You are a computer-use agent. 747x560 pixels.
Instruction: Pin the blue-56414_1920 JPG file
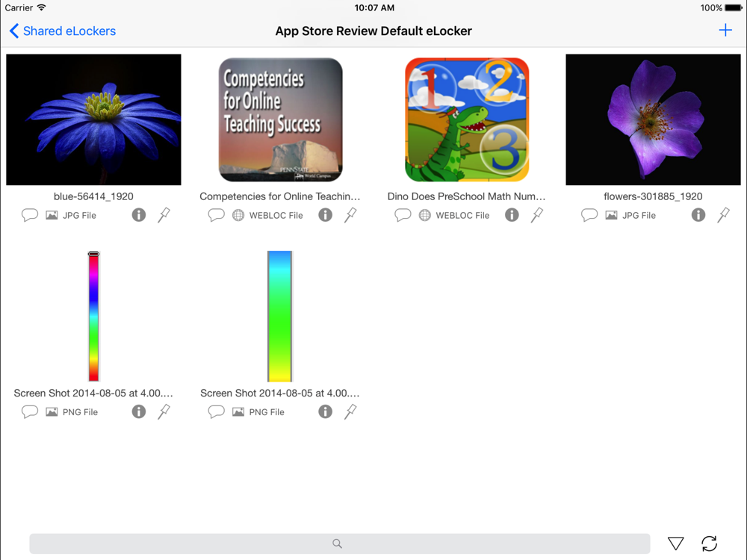[164, 215]
